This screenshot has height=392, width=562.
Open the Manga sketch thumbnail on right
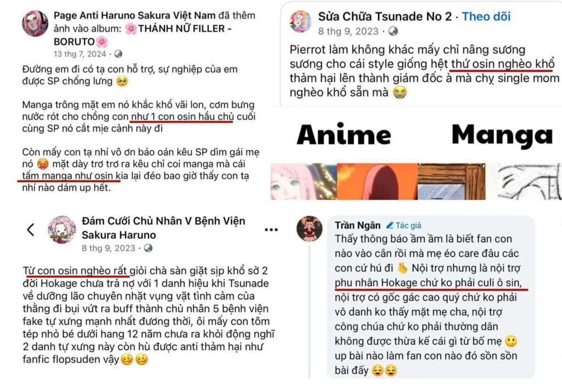click(530, 182)
